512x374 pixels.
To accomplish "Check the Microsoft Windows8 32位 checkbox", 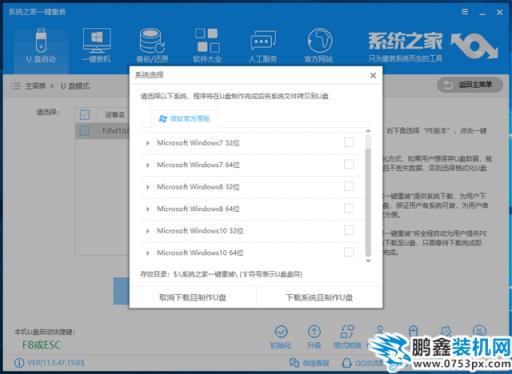I will 349,186.
